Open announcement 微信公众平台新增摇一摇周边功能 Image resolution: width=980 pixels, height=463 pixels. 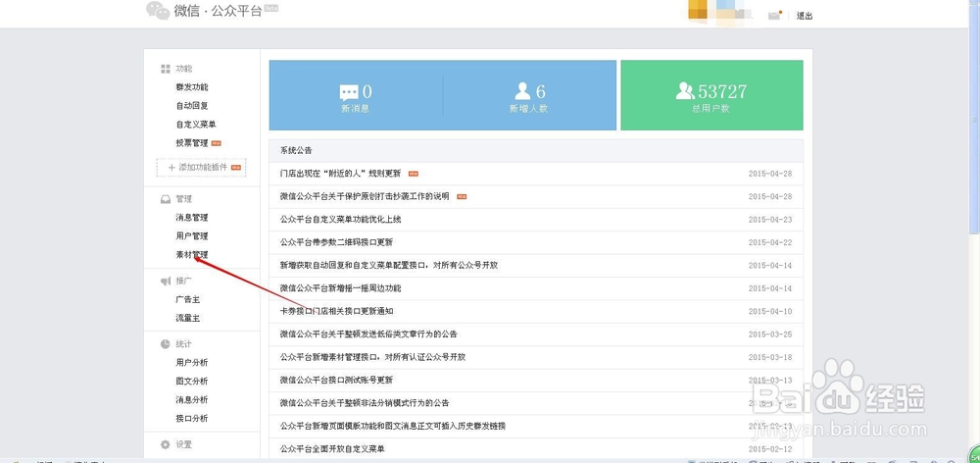coord(340,288)
